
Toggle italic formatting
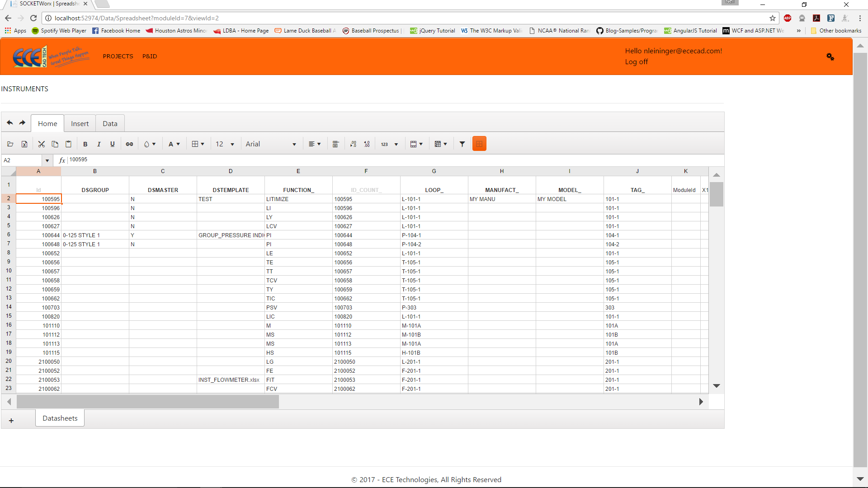[99, 144]
